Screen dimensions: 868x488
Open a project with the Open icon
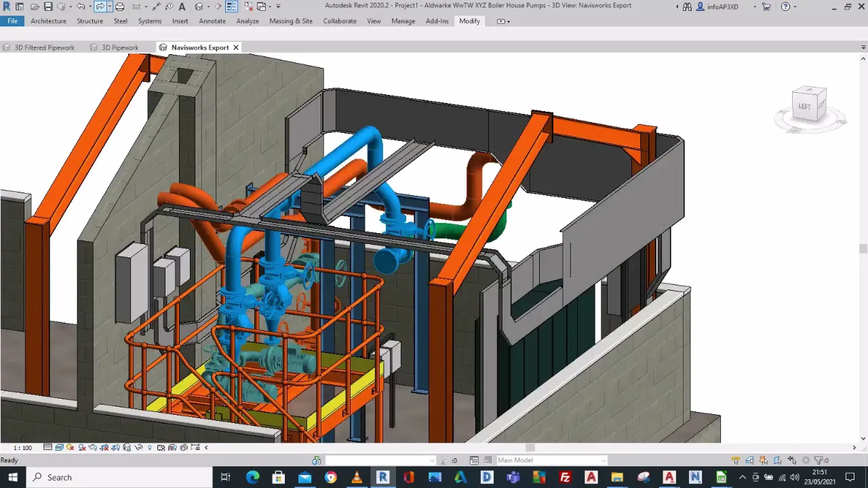(x=35, y=7)
